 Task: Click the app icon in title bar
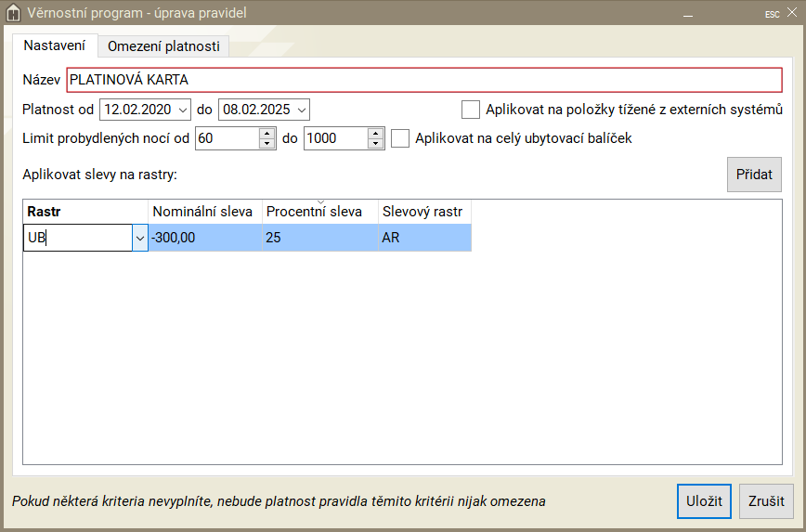pyautogui.click(x=13, y=13)
